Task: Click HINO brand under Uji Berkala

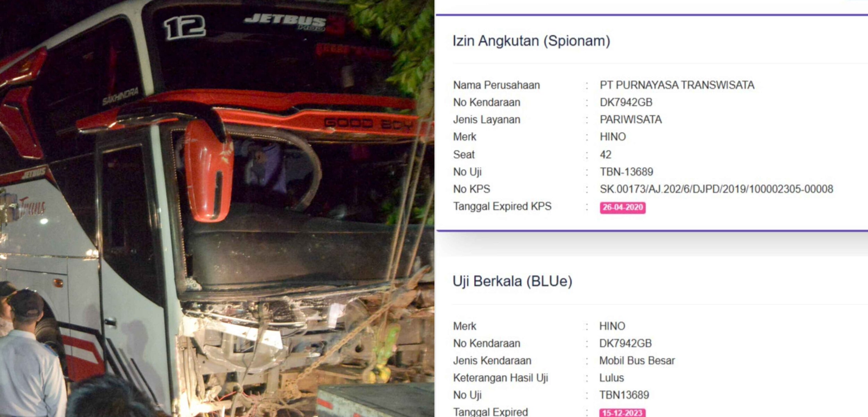Action: pyautogui.click(x=612, y=326)
